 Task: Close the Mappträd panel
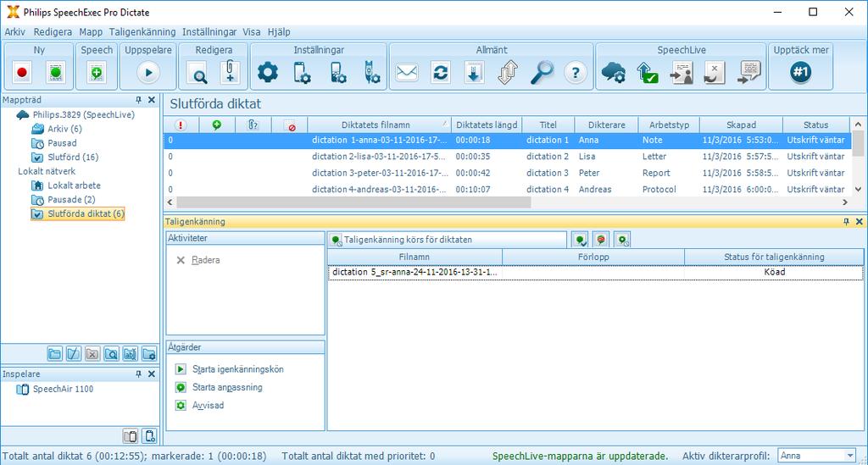pyautogui.click(x=152, y=100)
